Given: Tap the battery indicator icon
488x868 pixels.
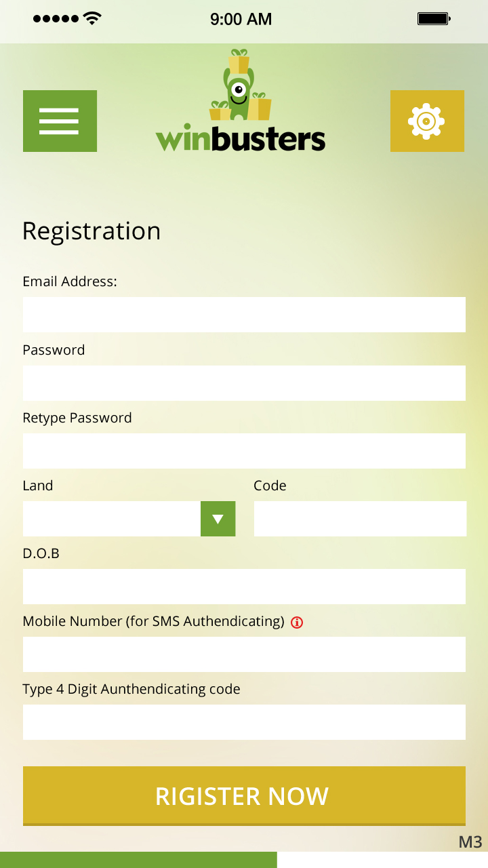Looking at the screenshot, I should point(434,19).
